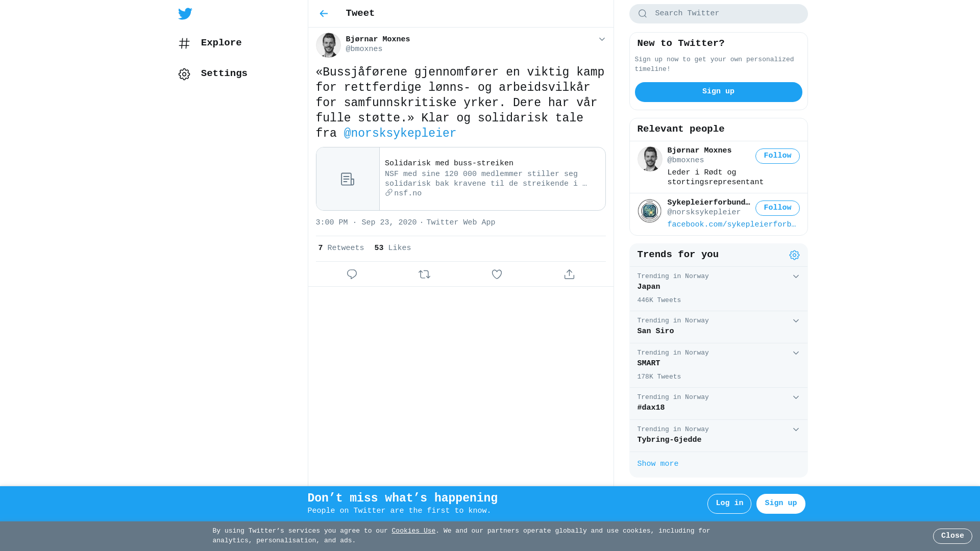Click the Sykepleierforbundet profile avatar
Screen dimensions: 980x551
point(650,211)
